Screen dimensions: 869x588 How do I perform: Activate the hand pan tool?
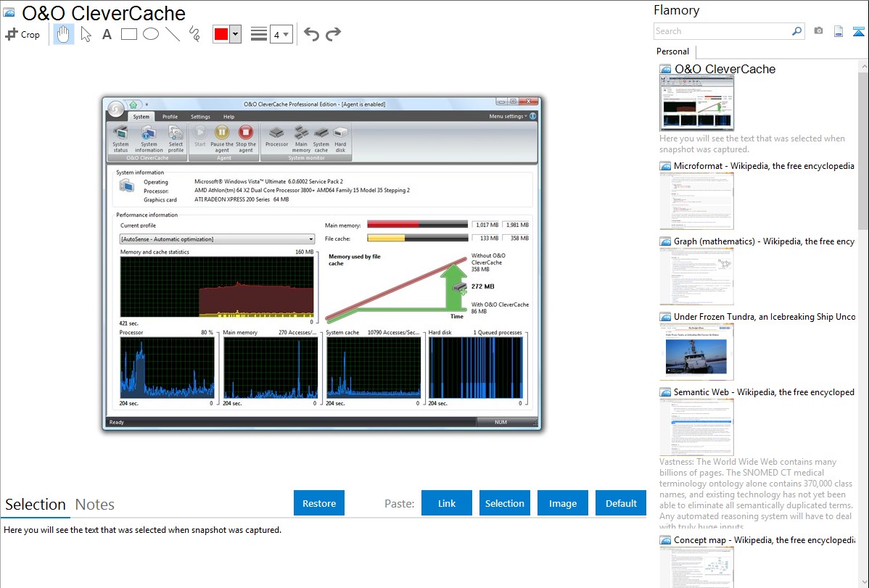click(x=63, y=34)
